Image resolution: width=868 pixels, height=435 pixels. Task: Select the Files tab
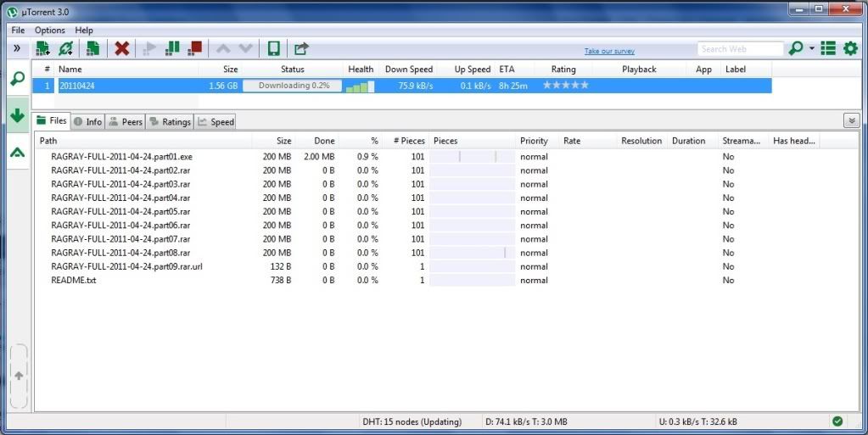pos(52,120)
